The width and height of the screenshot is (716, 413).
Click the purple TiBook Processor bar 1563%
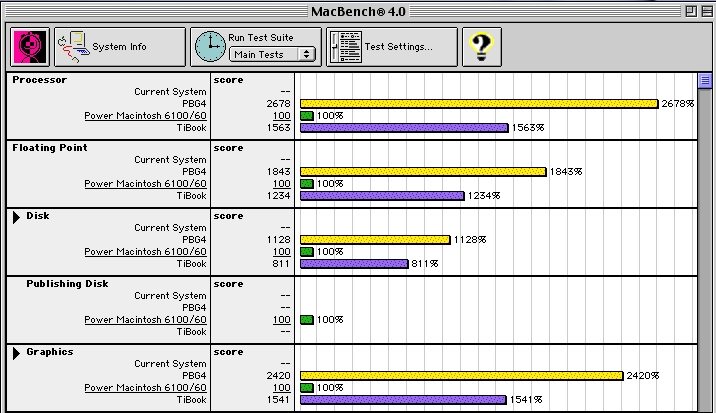pos(404,128)
